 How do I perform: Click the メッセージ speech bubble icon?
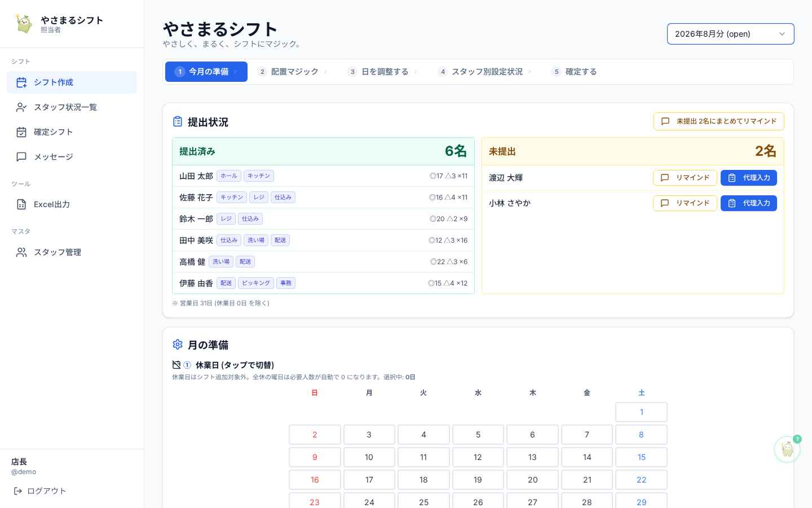21,157
